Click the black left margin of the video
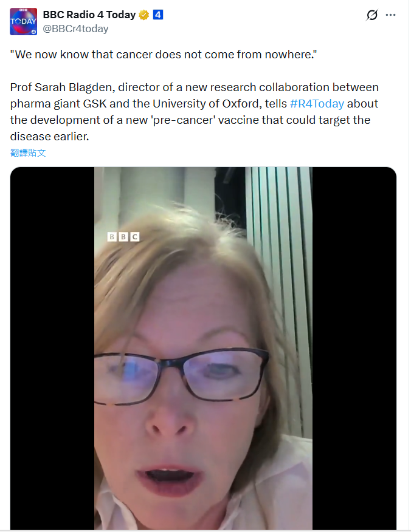Viewport: 411px width, 532px height. (52, 348)
